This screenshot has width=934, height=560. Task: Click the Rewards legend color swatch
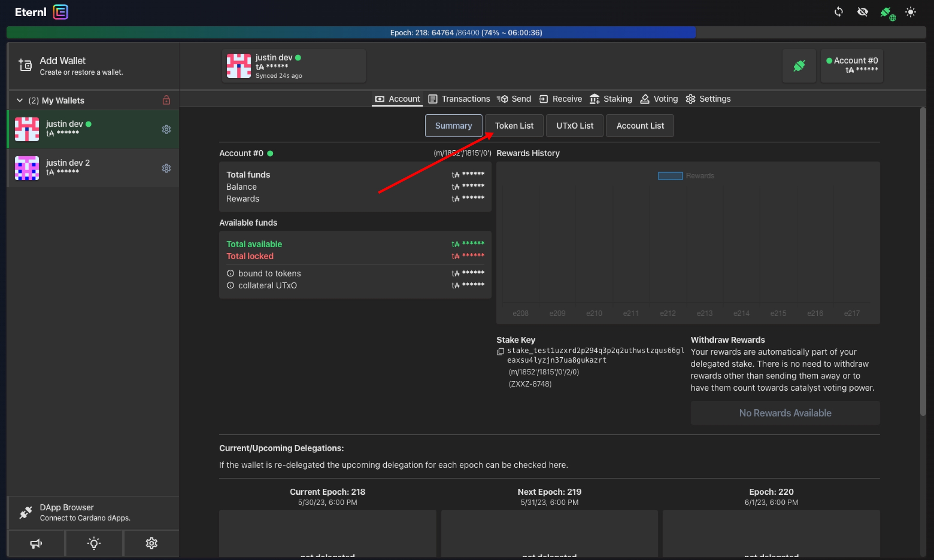[670, 175]
